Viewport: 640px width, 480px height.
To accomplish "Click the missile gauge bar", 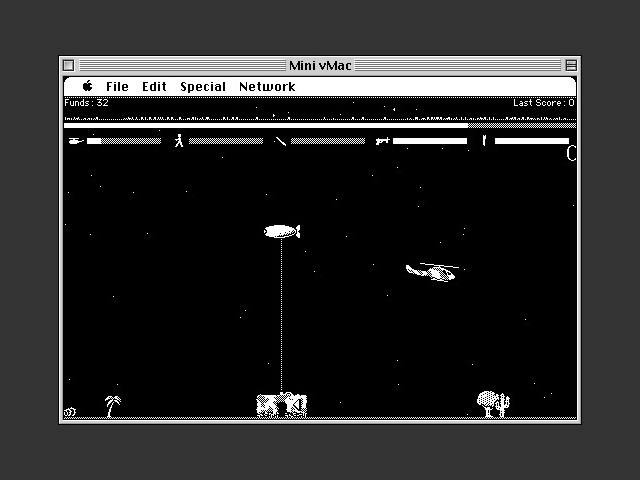I will click(x=328, y=141).
